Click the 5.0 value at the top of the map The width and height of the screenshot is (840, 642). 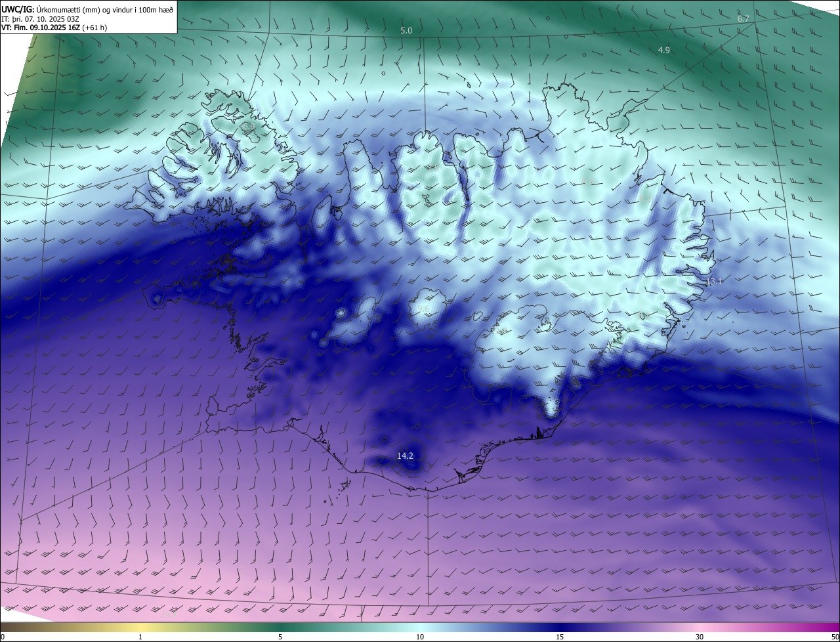tap(407, 31)
